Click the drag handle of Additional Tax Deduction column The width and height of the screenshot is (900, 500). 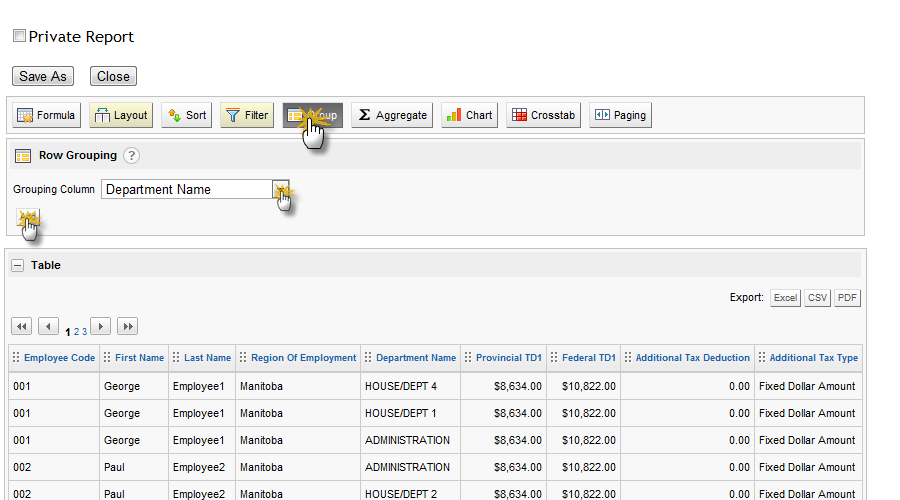pyautogui.click(x=627, y=357)
